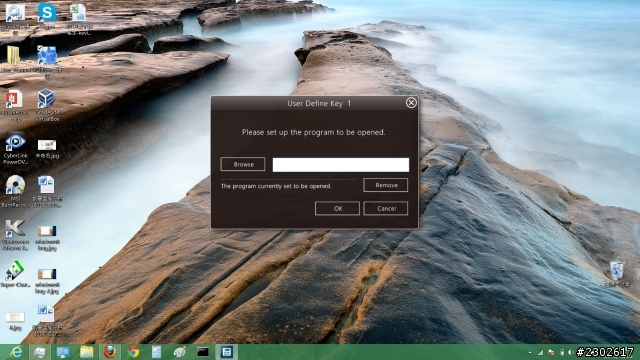Open the taskbar item next to Internet Explorer
This screenshot has height=360, width=640.
40,352
